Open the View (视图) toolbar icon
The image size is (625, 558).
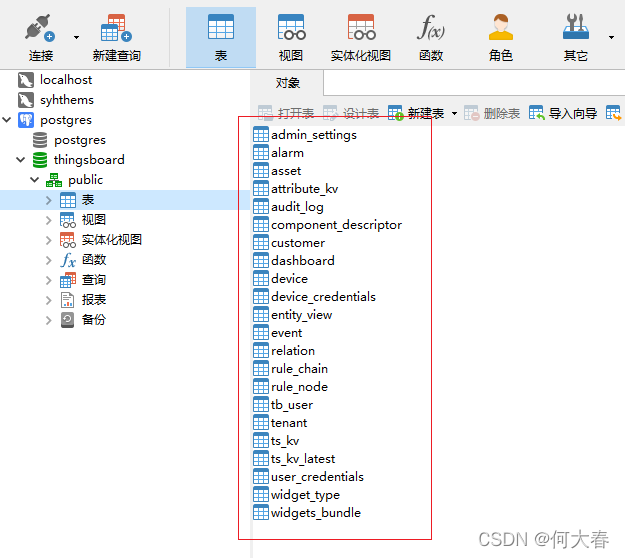click(x=291, y=27)
